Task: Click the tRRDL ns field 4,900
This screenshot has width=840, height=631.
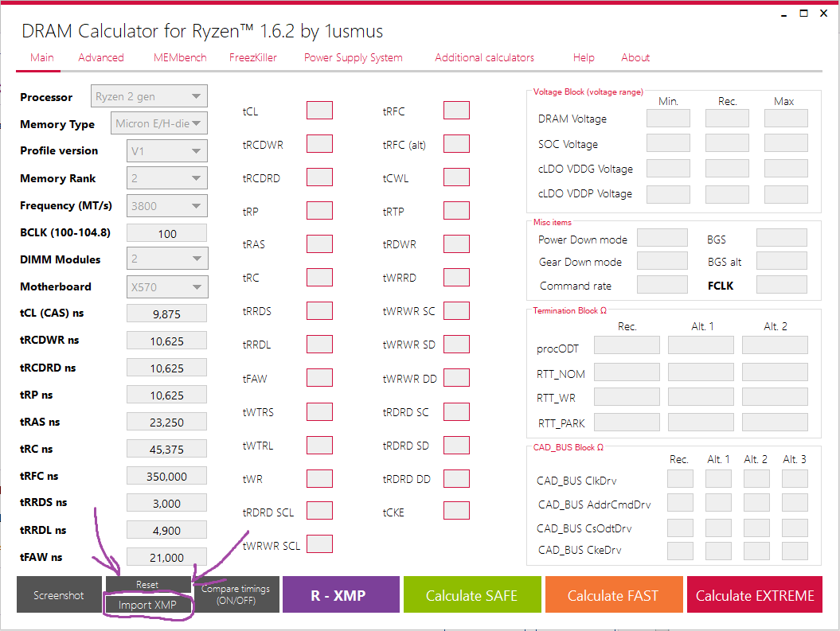Action: pyautogui.click(x=166, y=531)
